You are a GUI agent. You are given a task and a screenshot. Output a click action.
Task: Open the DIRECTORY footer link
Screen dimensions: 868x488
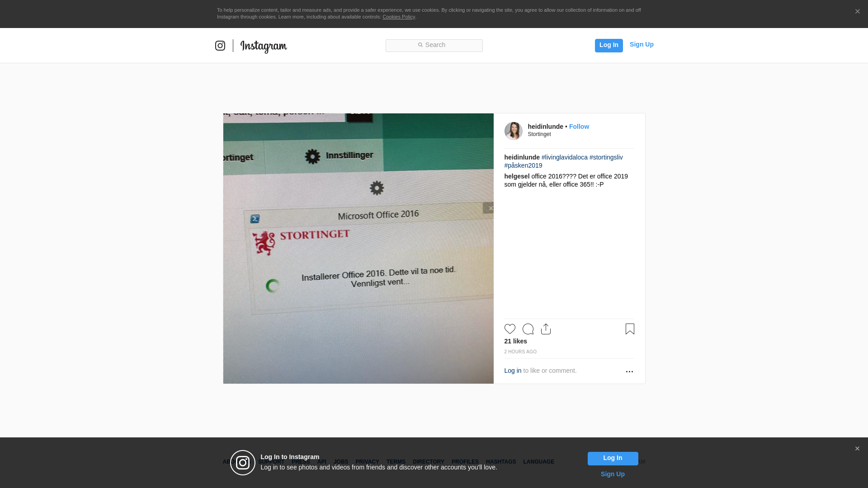tap(428, 462)
